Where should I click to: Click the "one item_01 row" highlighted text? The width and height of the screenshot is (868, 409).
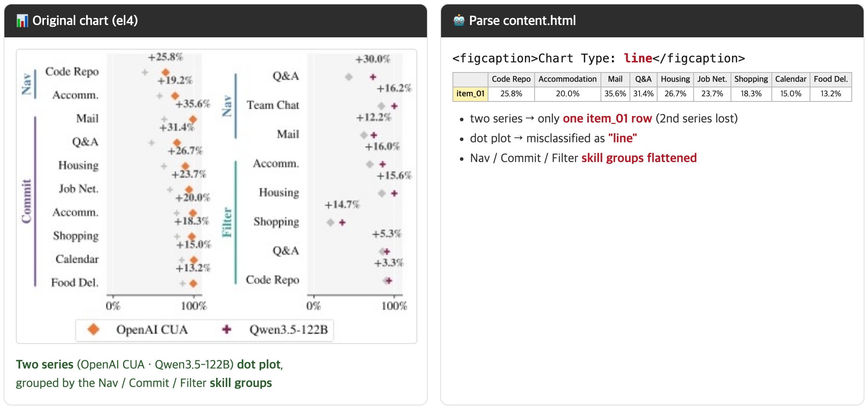coord(608,118)
